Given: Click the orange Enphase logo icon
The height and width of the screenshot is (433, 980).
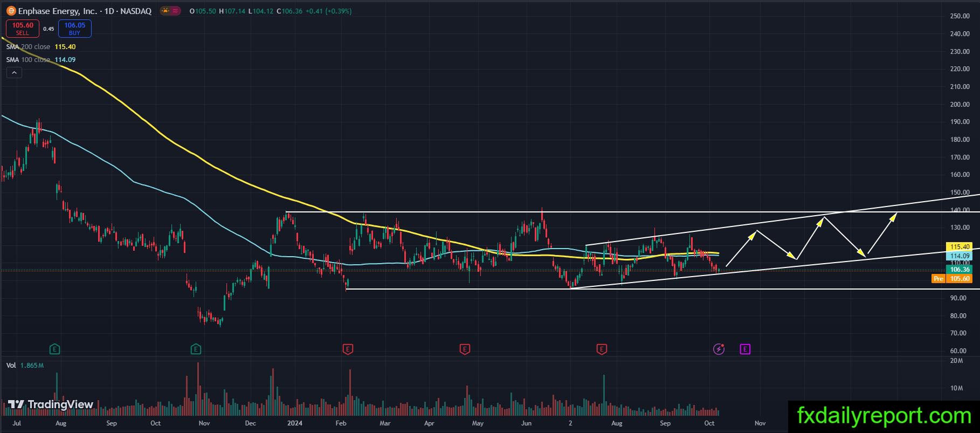Looking at the screenshot, I should click(11, 11).
